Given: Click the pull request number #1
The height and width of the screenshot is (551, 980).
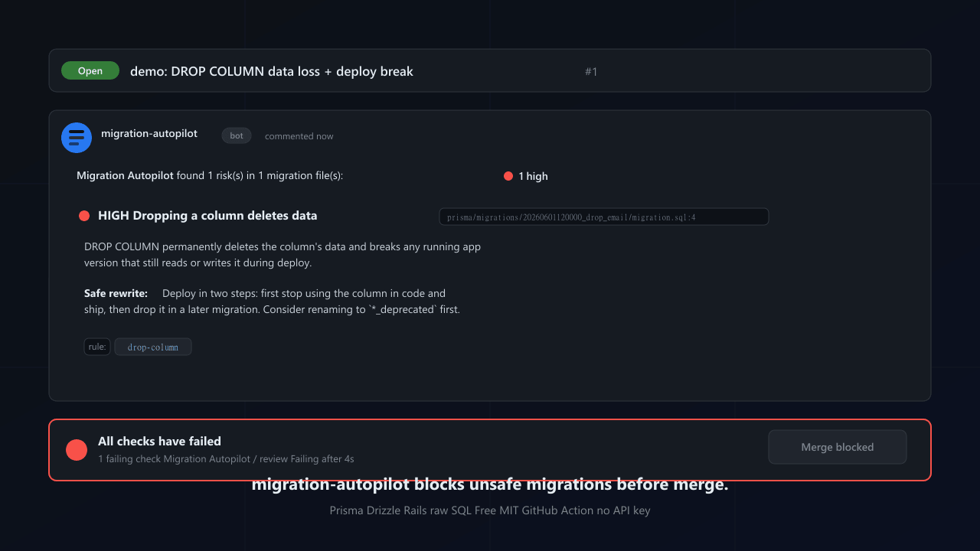Looking at the screenshot, I should click(x=591, y=71).
